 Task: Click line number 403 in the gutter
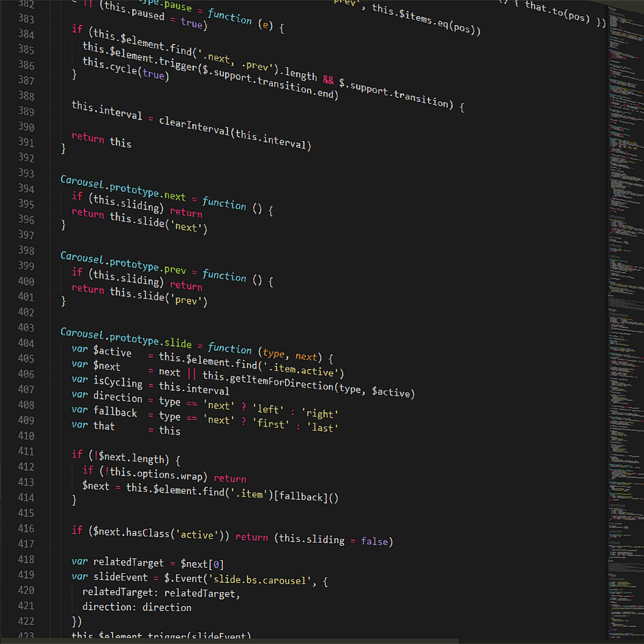tap(26, 327)
